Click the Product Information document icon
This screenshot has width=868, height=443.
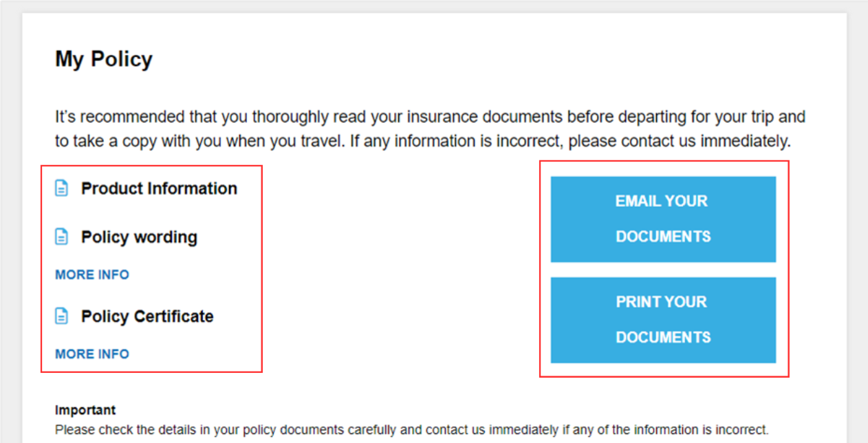[62, 188]
